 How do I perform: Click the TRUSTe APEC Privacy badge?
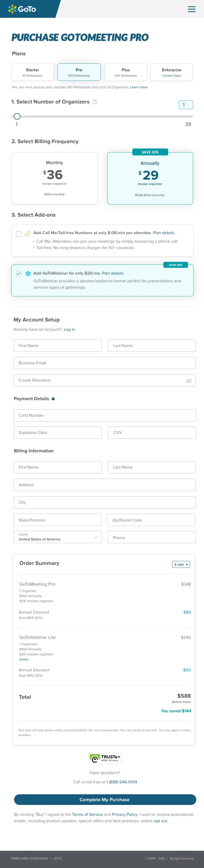point(105,758)
